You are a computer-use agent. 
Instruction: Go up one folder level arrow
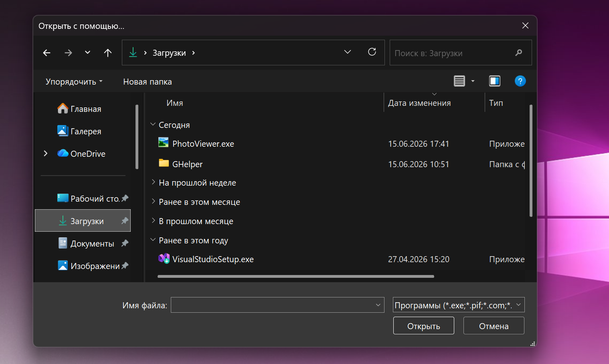pyautogui.click(x=108, y=53)
